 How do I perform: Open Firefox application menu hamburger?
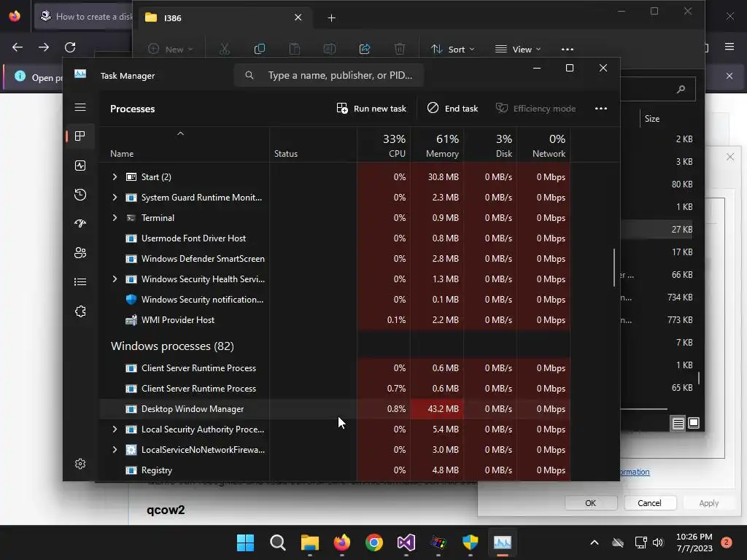(x=729, y=47)
